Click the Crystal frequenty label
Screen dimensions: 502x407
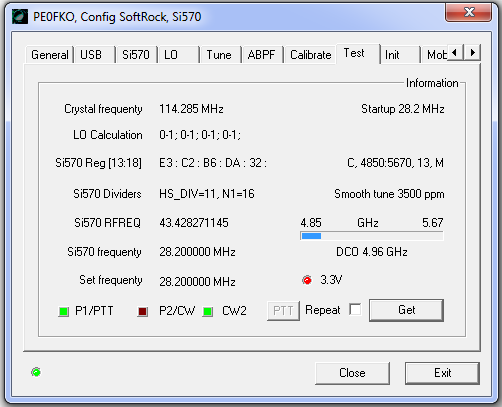click(x=103, y=109)
